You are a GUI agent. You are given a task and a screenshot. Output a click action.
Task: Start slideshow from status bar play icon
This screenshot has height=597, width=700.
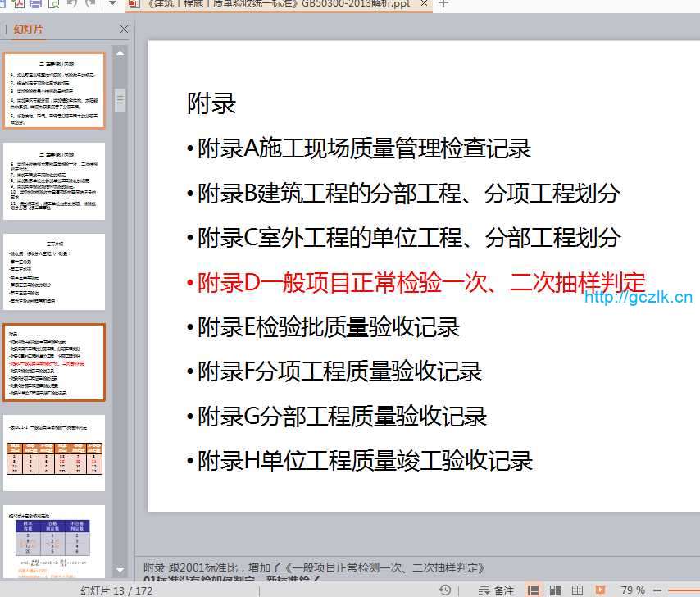coord(600,590)
